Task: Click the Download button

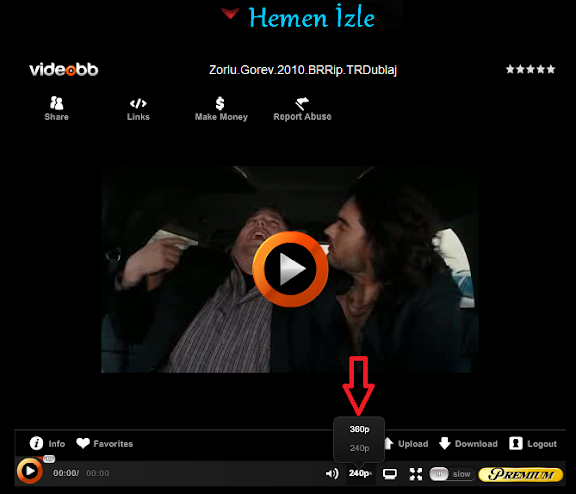Action: coord(468,443)
